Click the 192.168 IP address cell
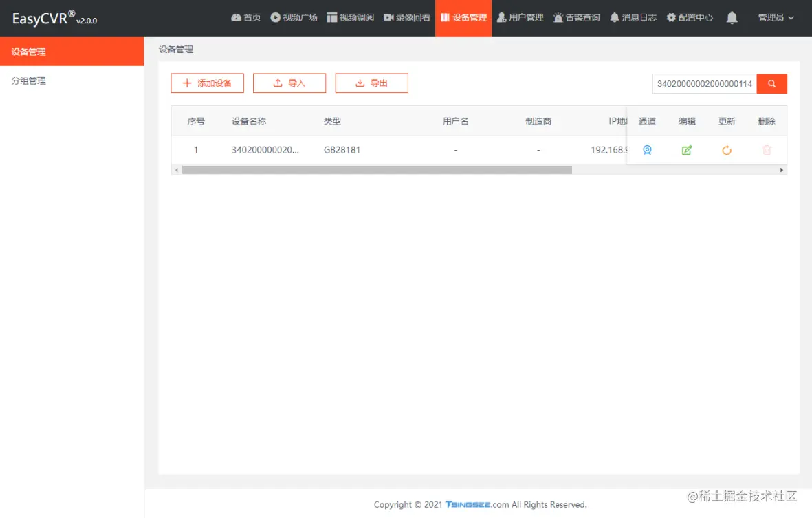 (x=609, y=150)
